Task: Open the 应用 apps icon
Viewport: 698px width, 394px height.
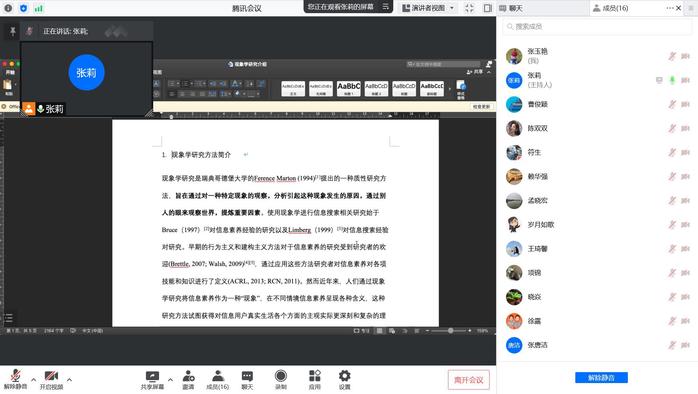Action: coord(315,376)
